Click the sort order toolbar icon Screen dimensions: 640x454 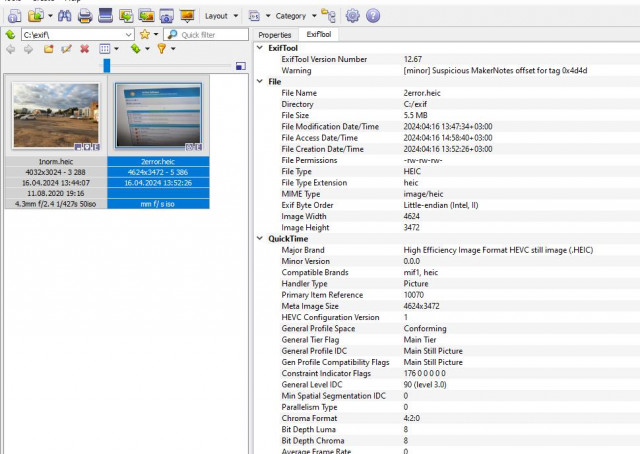[254, 16]
